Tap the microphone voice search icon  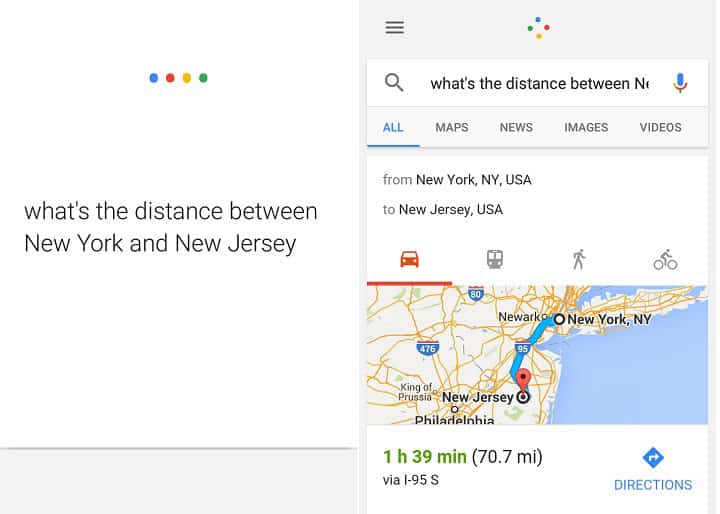680,83
